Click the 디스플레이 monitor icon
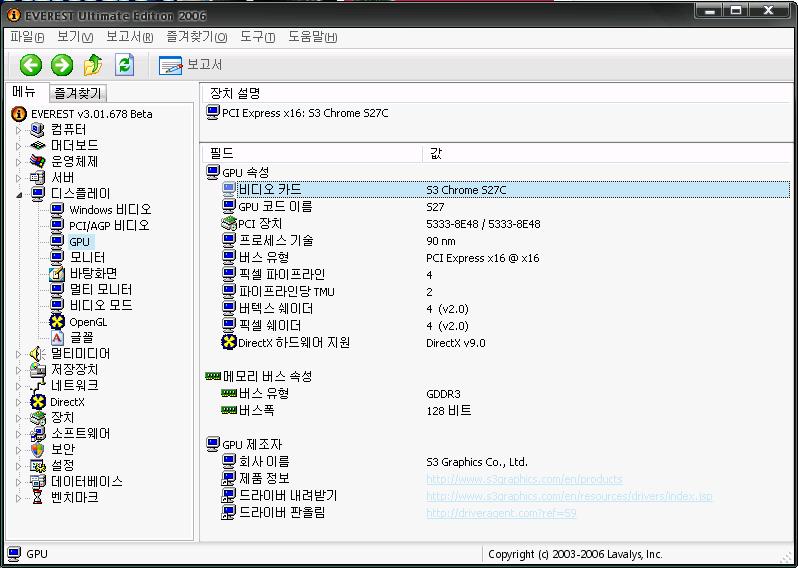The image size is (798, 568). (38, 193)
